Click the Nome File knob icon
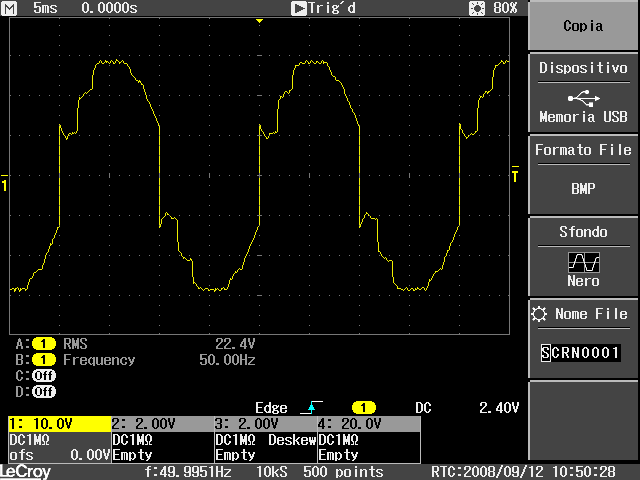The height and width of the screenshot is (480, 640). point(539,314)
